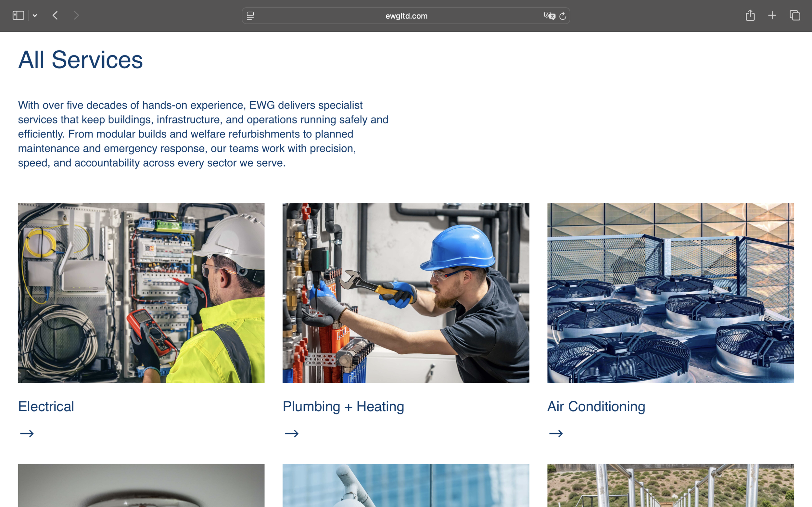Click the ewgltd.com address field
Viewport: 812px width, 507px height.
[406, 16]
